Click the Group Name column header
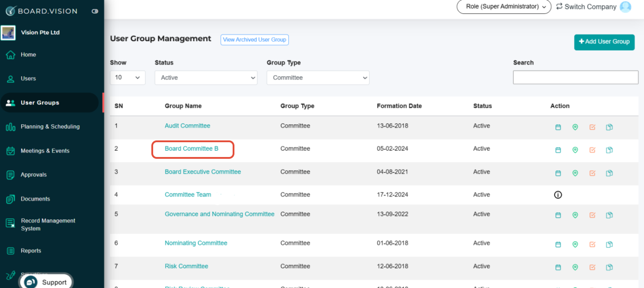The height and width of the screenshot is (288, 644). pyautogui.click(x=183, y=106)
